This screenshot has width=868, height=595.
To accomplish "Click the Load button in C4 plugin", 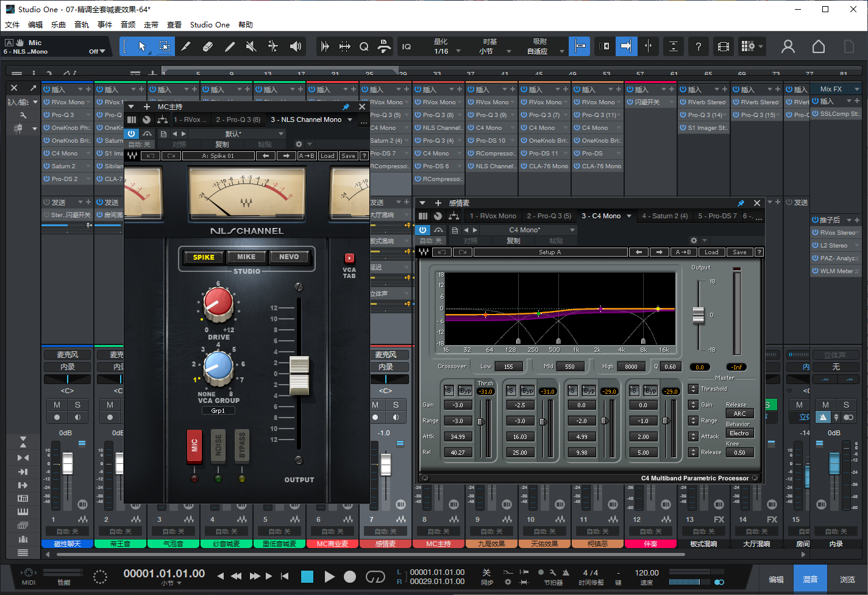I will click(x=711, y=252).
